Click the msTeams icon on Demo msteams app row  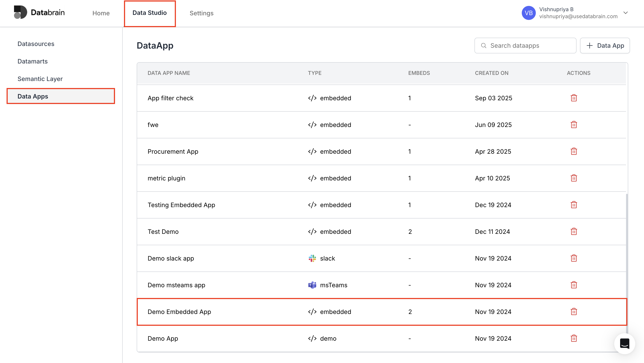[x=311, y=285]
